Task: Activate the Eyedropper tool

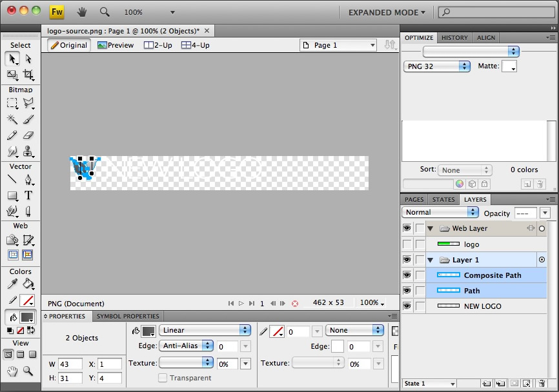Action: tap(12, 284)
